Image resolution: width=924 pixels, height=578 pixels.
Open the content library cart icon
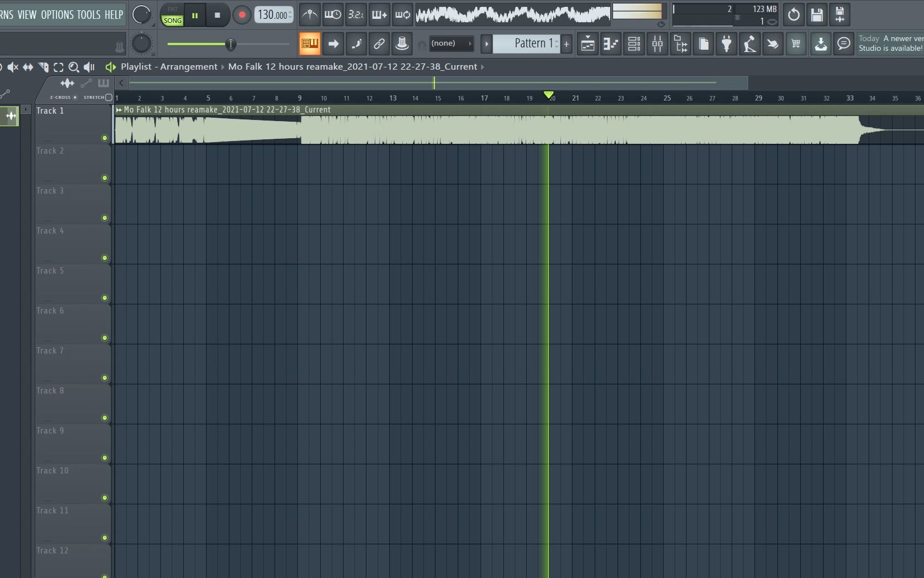(796, 44)
